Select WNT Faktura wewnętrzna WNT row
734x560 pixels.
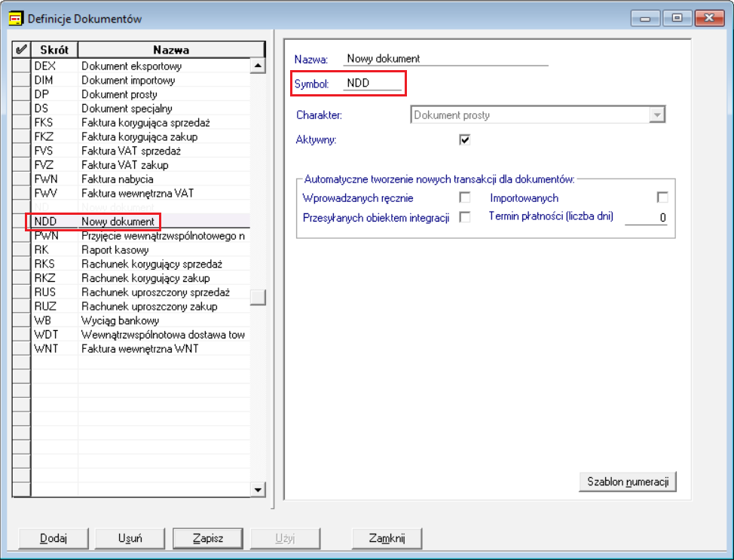[140, 348]
